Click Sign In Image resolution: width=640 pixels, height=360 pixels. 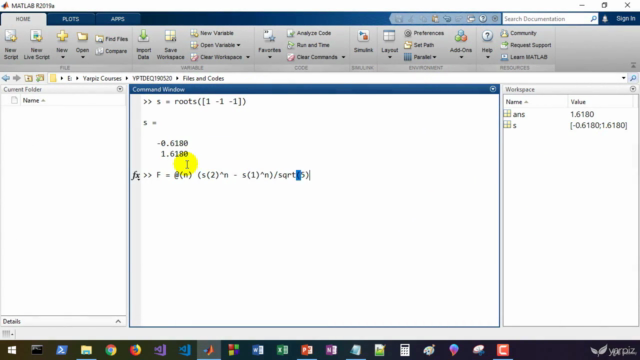[x=625, y=19]
